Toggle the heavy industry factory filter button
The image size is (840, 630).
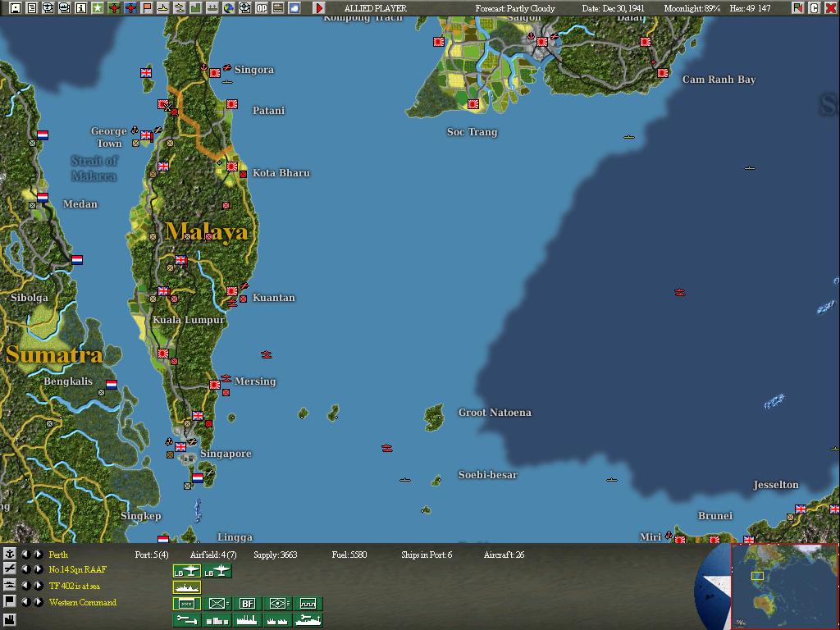point(247,620)
